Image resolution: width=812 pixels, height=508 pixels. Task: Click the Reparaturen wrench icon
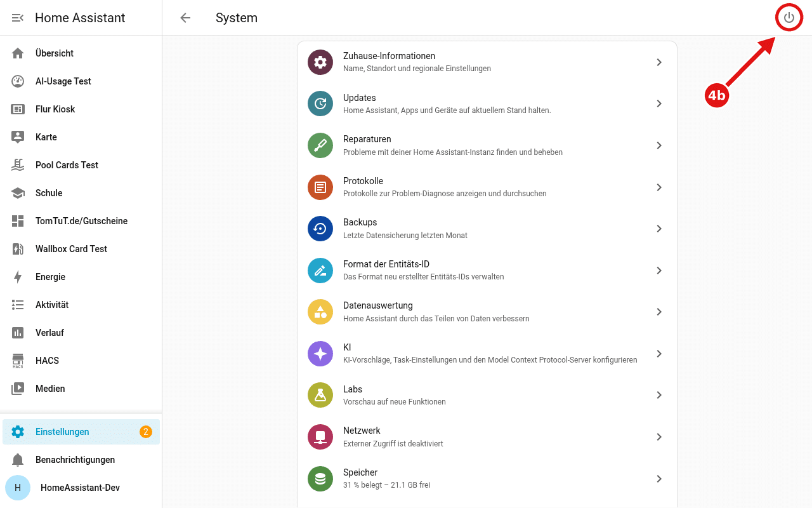pos(320,145)
